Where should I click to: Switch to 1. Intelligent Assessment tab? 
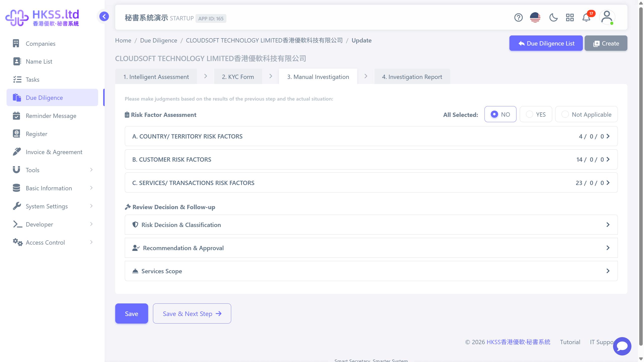[x=156, y=77]
